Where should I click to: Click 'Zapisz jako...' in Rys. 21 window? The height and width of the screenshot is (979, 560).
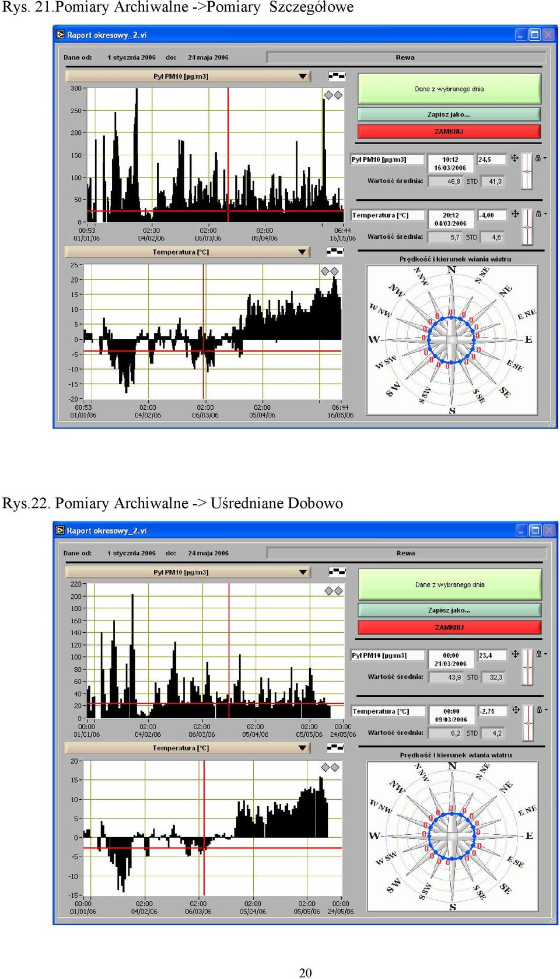coord(449,114)
